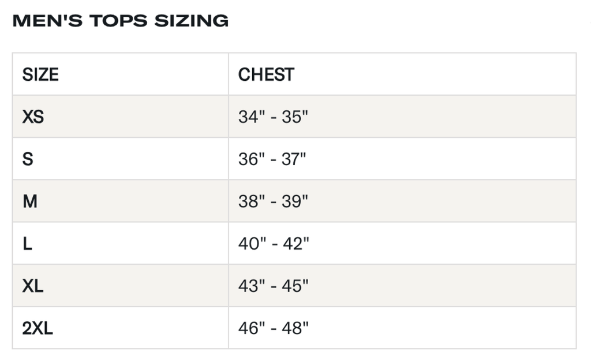Click the 34" - 35" chest measurement
Viewport: 591px width, 364px height.
point(273,117)
